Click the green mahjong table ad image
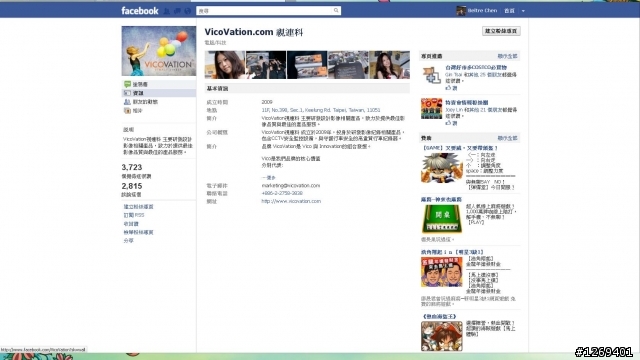 click(442, 219)
